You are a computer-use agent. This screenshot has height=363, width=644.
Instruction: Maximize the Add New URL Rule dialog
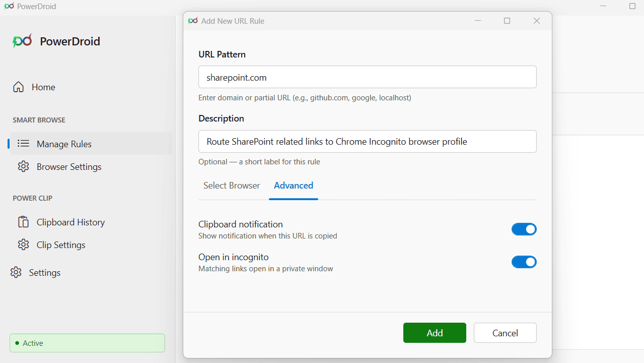(507, 21)
